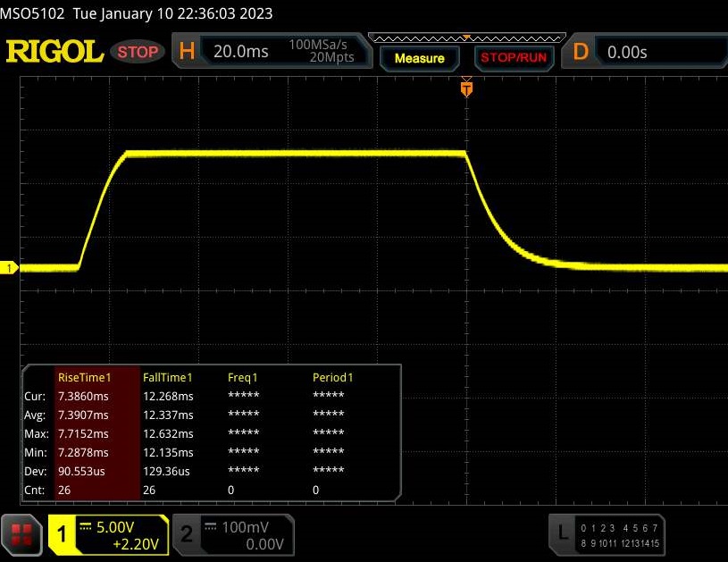The height and width of the screenshot is (562, 728).
Task: Open the logic analyzer L channel panel
Action: pos(607,534)
